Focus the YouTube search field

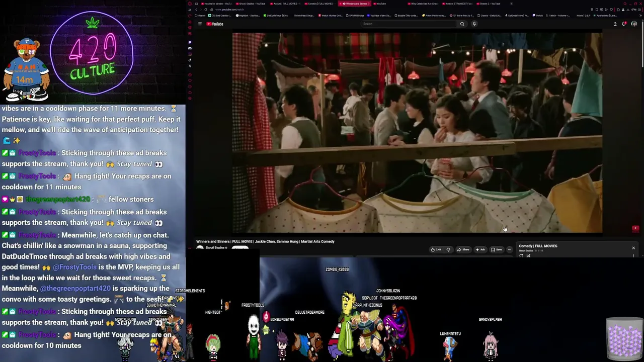pyautogui.click(x=409, y=24)
